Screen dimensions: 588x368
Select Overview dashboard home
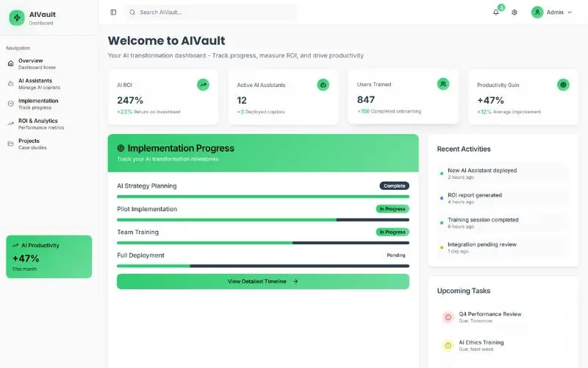49,64
